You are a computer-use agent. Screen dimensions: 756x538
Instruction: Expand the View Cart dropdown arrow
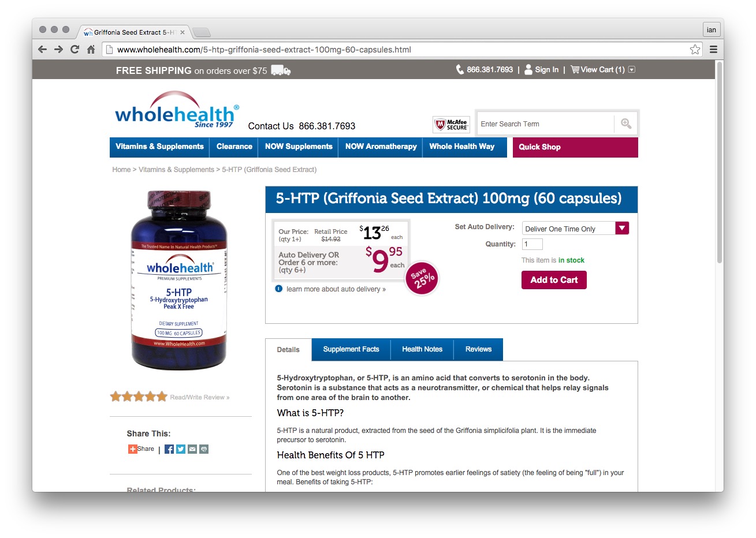[x=632, y=70]
